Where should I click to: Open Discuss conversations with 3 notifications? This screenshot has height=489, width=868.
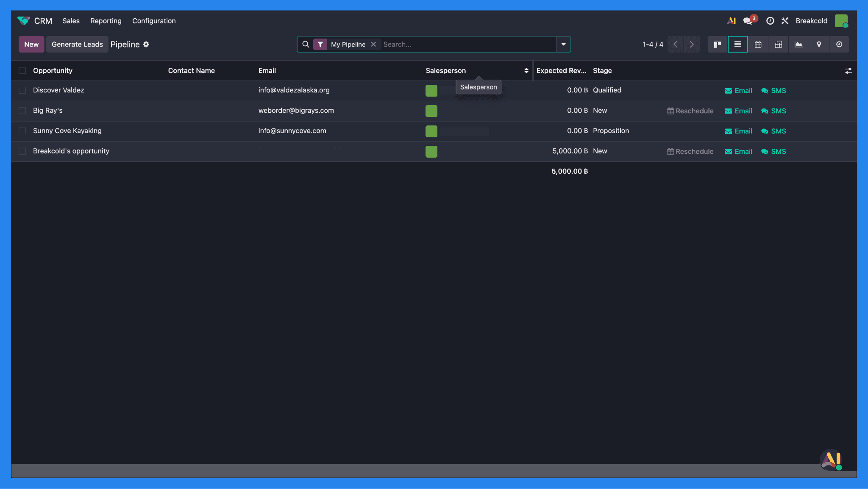[x=748, y=20]
